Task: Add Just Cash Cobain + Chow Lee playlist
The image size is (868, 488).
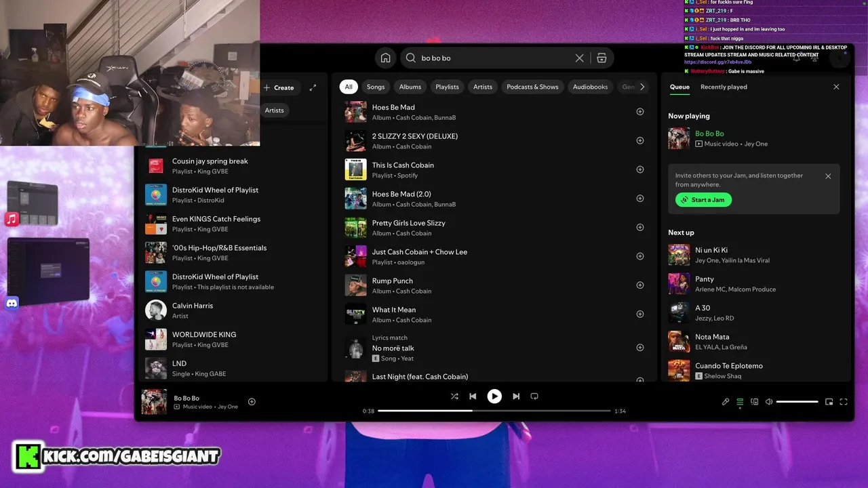Action: [x=639, y=256]
